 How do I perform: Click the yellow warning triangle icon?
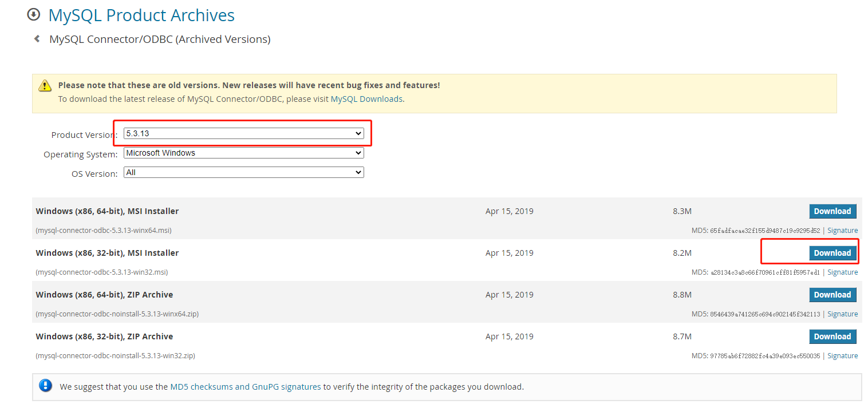45,86
